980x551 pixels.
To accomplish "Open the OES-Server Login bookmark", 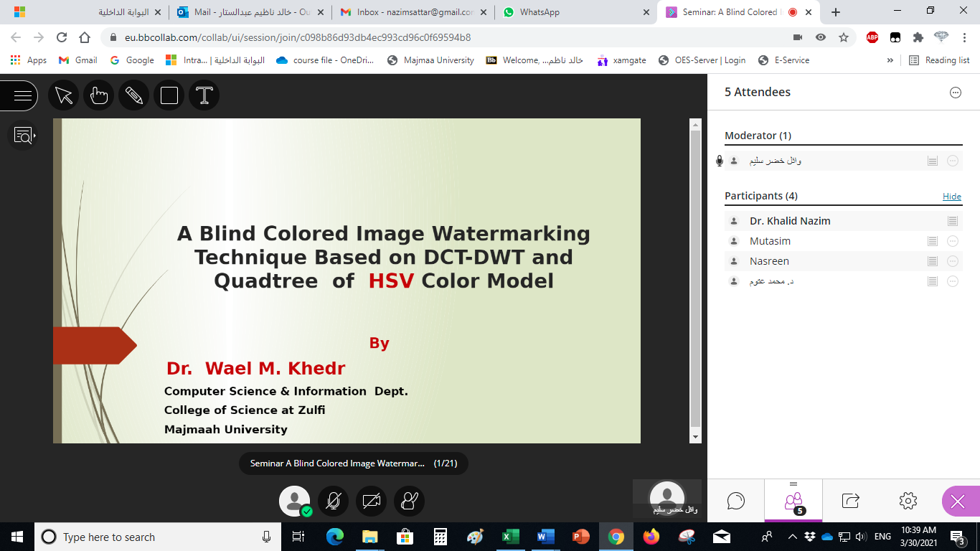I will 702,60.
